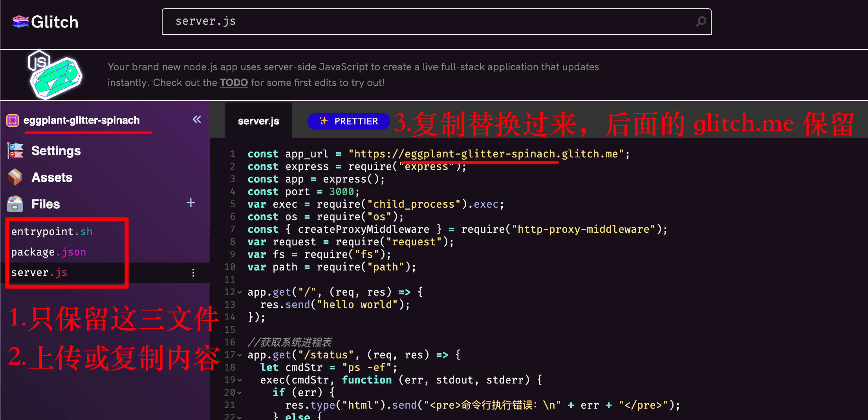Collapse code fold at line 19
Image resolution: width=868 pixels, height=420 pixels.
(239, 380)
